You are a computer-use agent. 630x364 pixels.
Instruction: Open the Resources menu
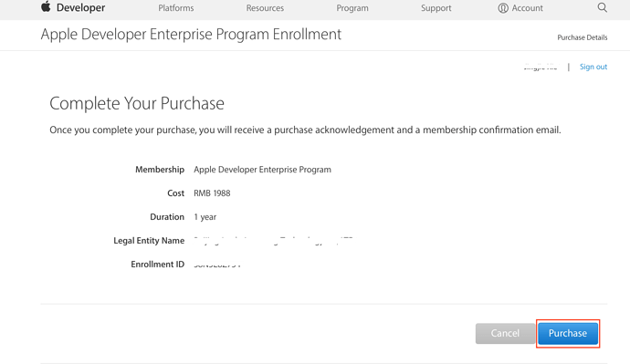tap(265, 8)
